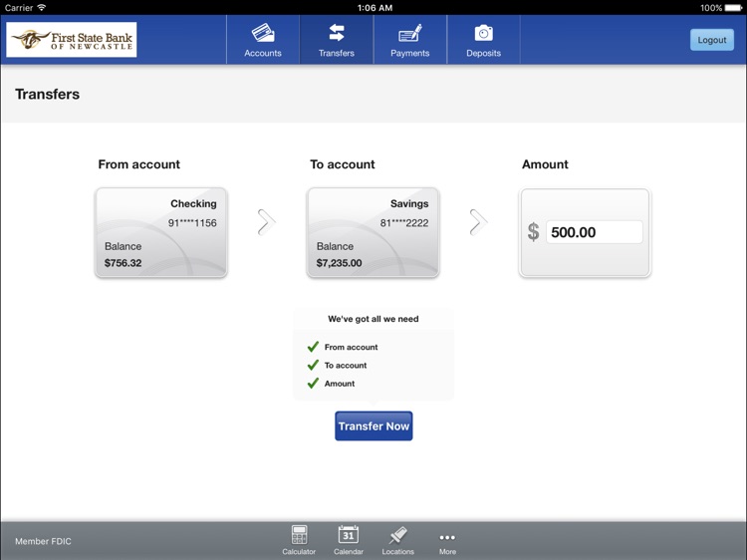Click the Wi-Fi status icon

pos(42,7)
